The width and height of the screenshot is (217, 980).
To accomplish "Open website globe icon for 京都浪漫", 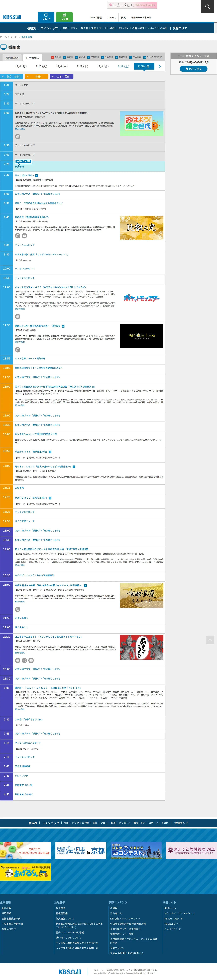I will 18,609.
